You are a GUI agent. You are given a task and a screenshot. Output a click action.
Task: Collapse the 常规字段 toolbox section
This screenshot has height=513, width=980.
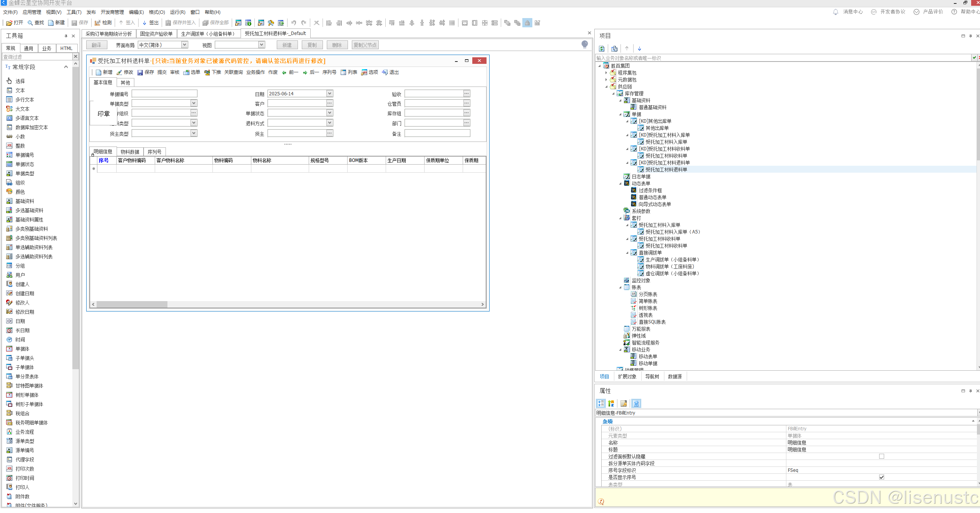pos(66,67)
